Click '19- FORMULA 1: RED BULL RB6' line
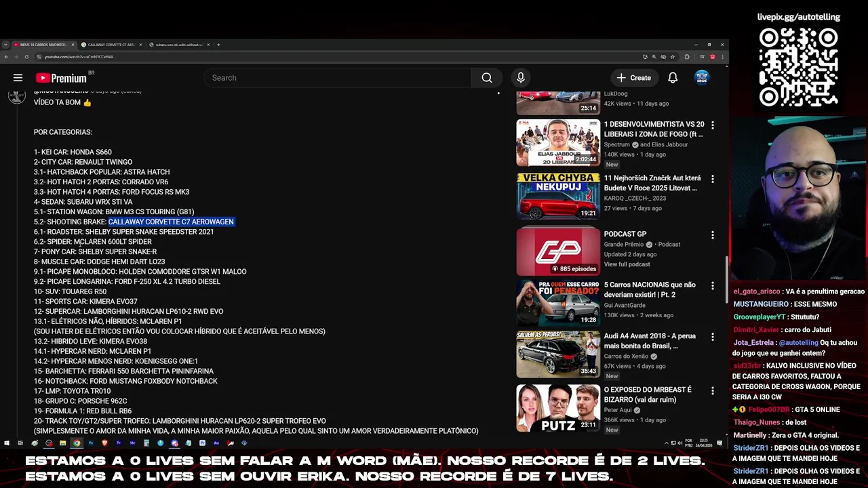868x488 pixels. tap(83, 411)
